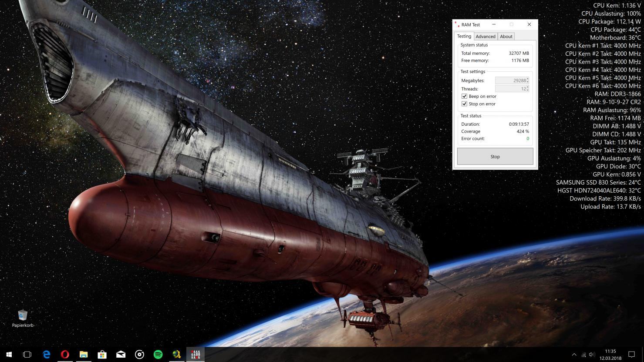Image resolution: width=644 pixels, height=362 pixels.
Task: Switch to the Testing tab
Action: pyautogui.click(x=464, y=36)
